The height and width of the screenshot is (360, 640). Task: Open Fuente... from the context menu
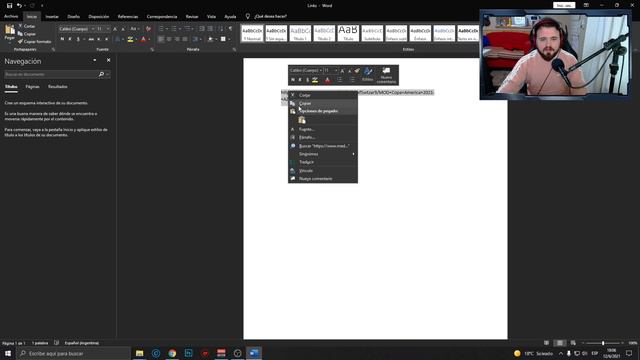323,129
